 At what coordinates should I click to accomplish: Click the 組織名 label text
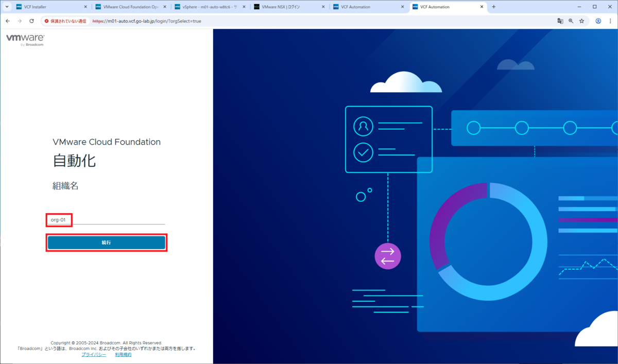tap(65, 186)
